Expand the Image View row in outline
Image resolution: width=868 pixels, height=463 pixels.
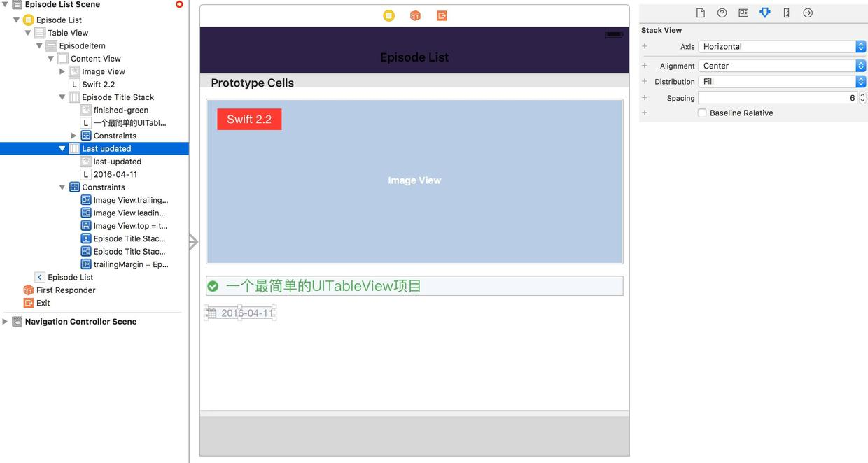pyautogui.click(x=62, y=71)
